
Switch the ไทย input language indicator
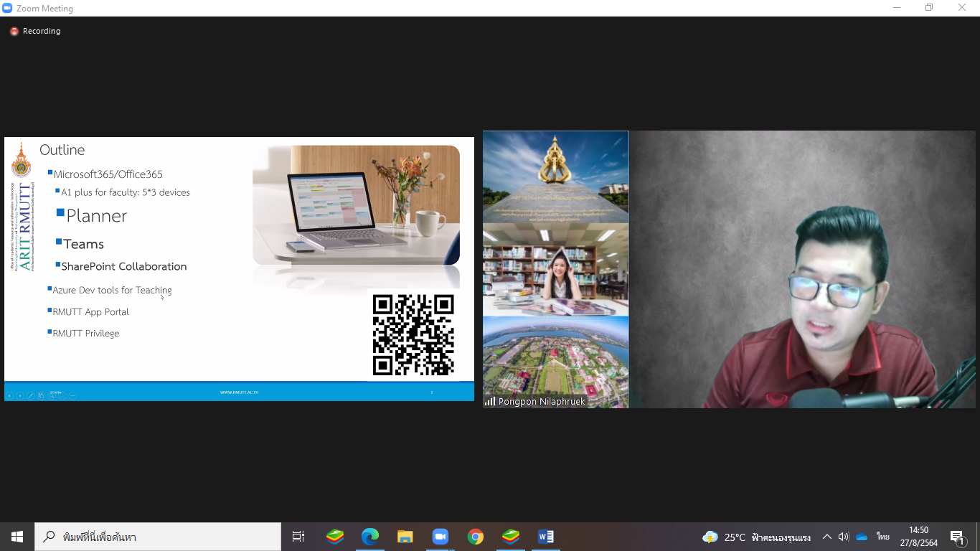[x=882, y=537]
